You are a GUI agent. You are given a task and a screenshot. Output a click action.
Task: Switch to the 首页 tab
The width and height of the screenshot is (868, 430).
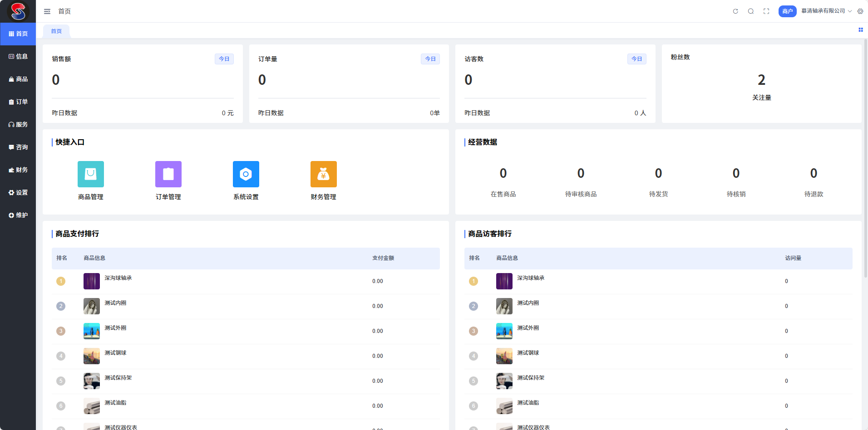(56, 31)
